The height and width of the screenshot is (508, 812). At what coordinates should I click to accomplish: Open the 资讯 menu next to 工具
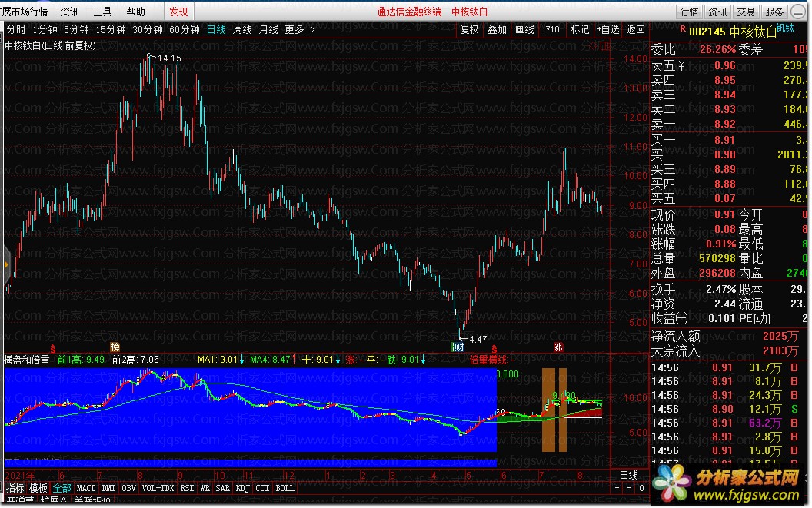(x=69, y=12)
